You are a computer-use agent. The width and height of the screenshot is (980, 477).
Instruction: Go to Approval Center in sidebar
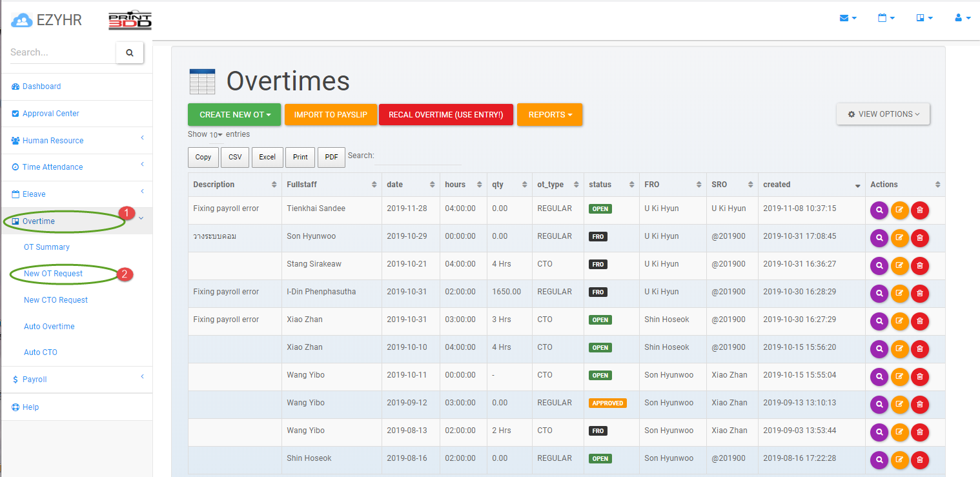point(50,114)
